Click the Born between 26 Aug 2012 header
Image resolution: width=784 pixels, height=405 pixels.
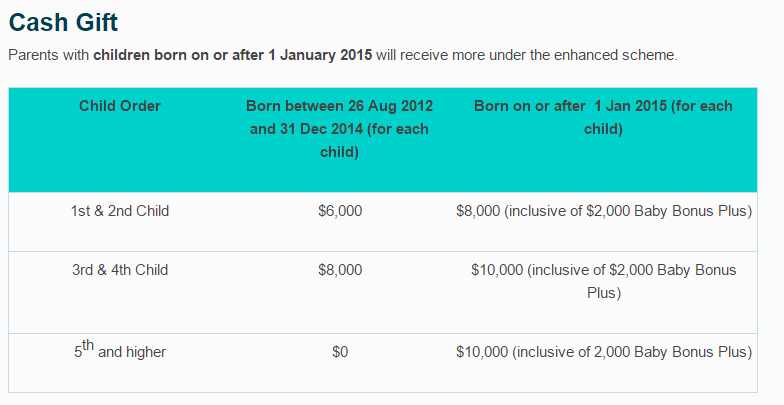tap(340, 129)
